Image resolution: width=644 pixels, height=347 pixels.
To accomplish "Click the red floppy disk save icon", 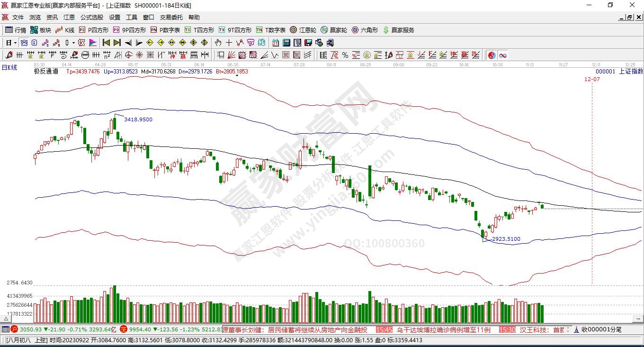I will [x=308, y=43].
